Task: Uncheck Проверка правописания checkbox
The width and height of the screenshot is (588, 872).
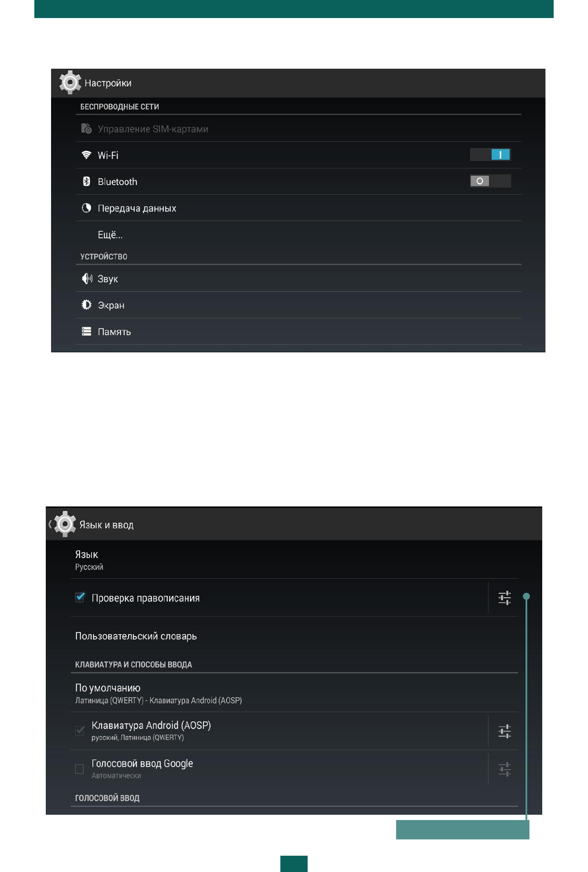Action: pyautogui.click(x=80, y=597)
